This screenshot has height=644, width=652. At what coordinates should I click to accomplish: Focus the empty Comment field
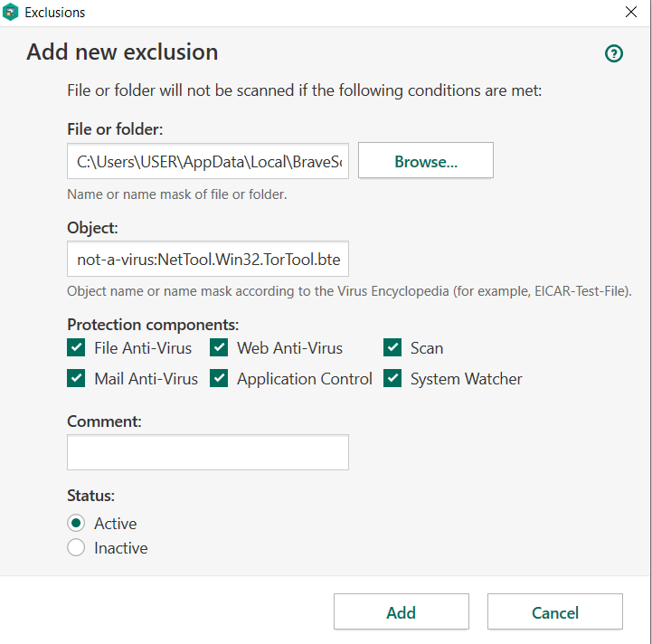click(x=208, y=452)
